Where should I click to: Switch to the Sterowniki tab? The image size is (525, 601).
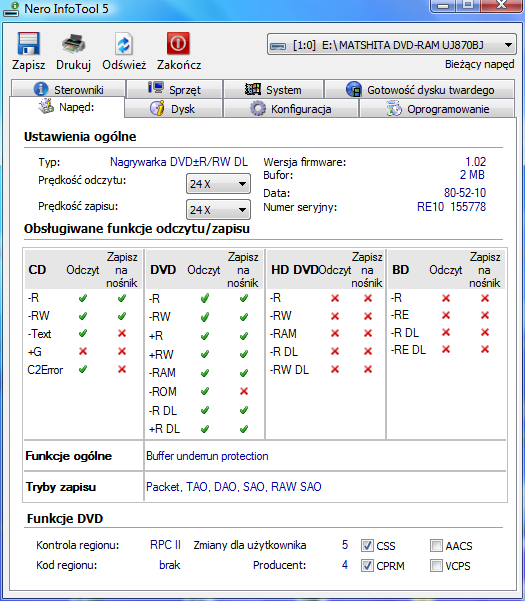pos(69,89)
